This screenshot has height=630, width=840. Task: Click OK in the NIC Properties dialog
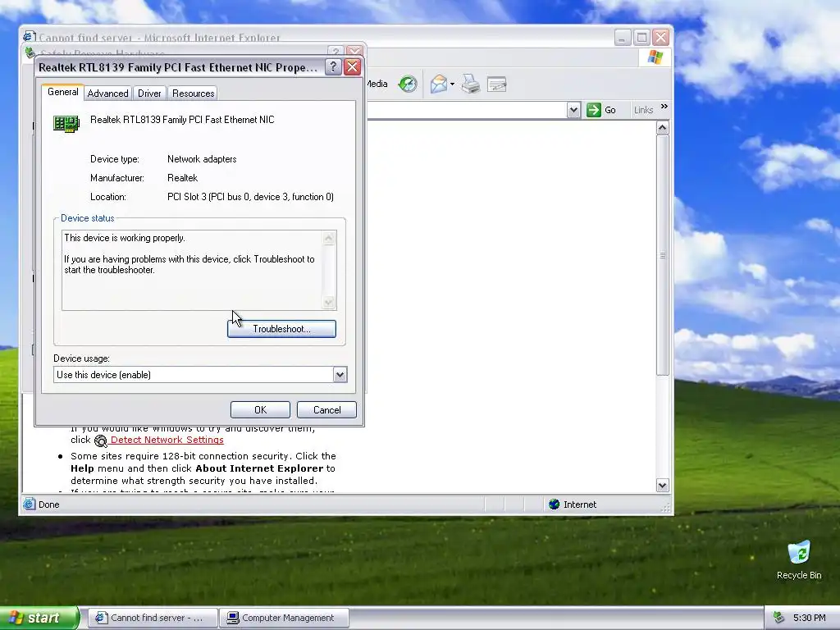pos(260,410)
